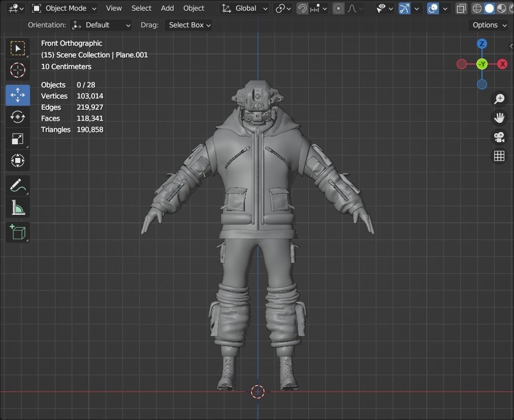Click the Vertices count "103,014"
This screenshot has width=514, height=420.
coord(90,96)
